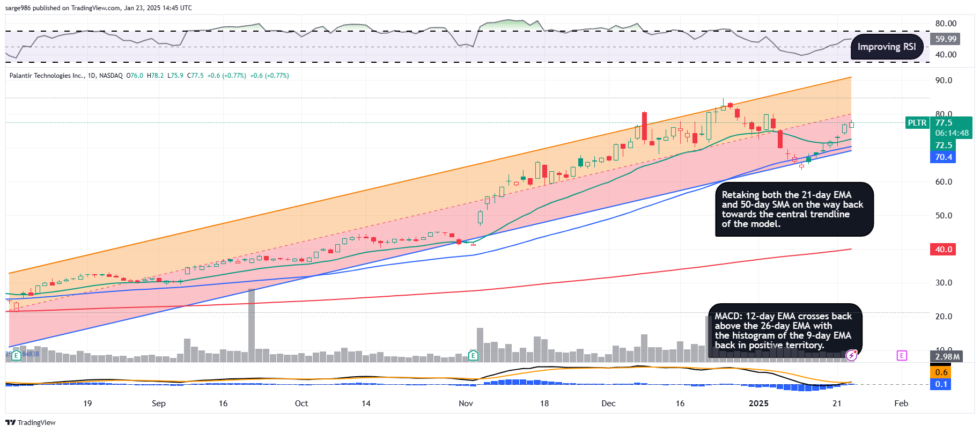Click the magenta upcoming earnings E marker
The height and width of the screenshot is (432, 980).
click(x=902, y=355)
